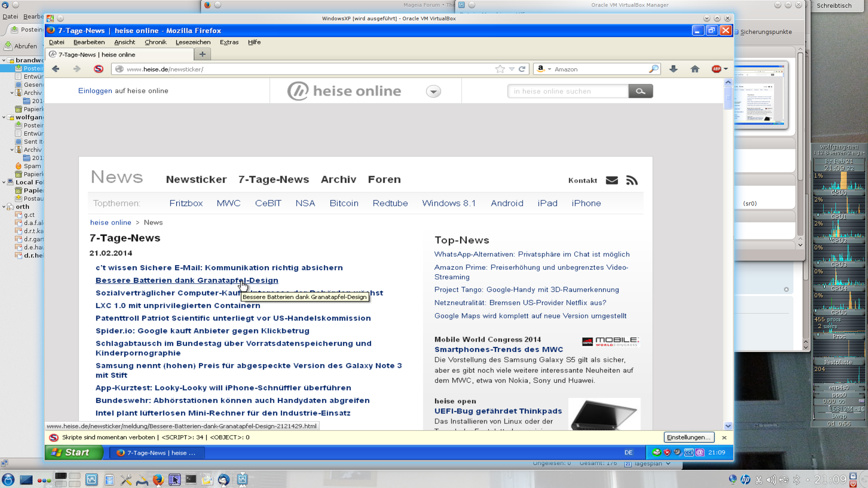Click Windows XP Start button
The image size is (868, 488).
coord(74,452)
